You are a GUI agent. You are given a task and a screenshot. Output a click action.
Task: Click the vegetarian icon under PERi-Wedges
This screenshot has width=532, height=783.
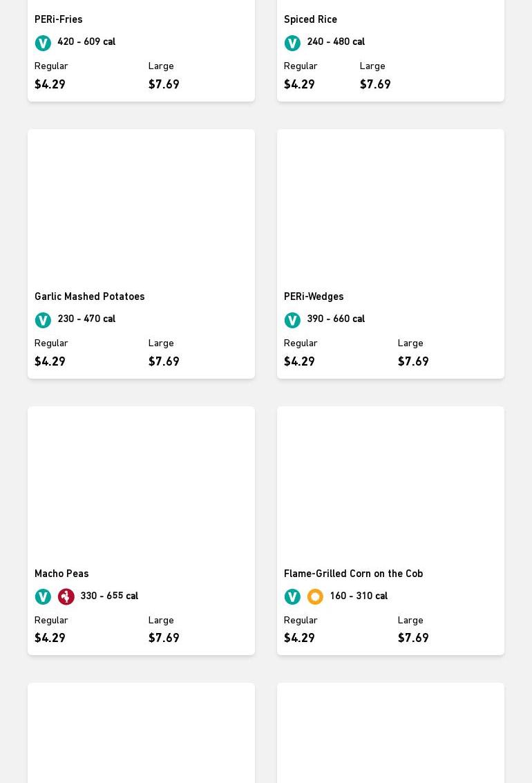(x=292, y=320)
